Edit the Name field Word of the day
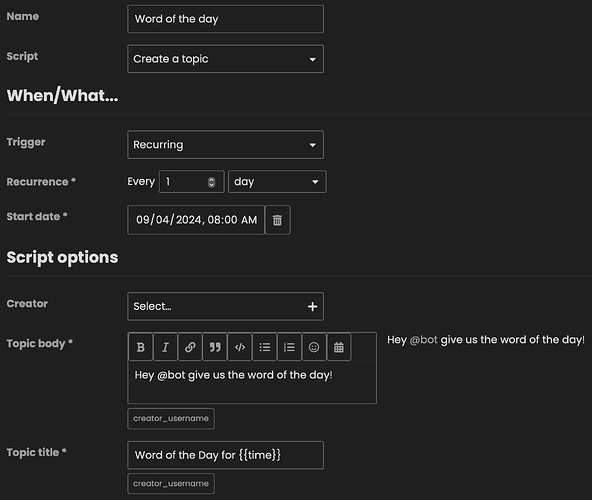Viewport: 592px width, 500px height. [225, 19]
